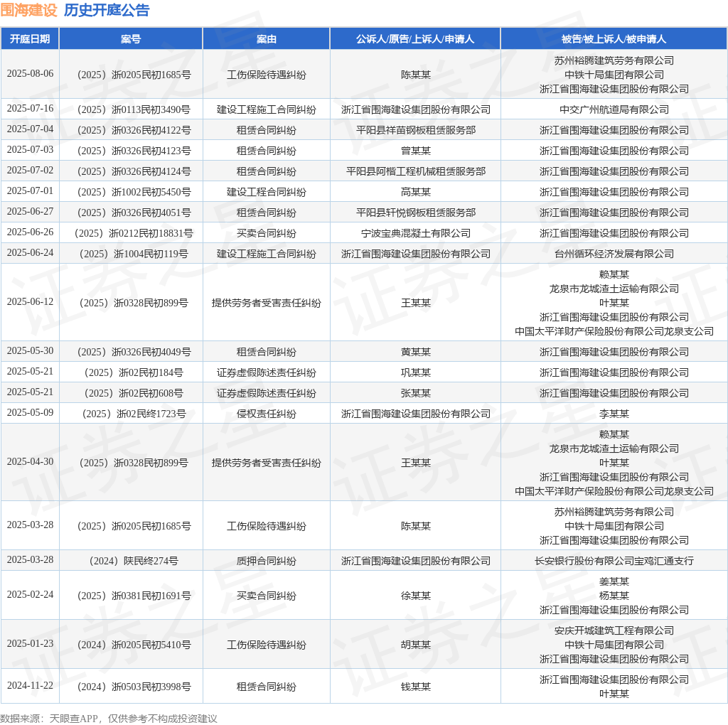Select the date 2025-05-30

pos(30,351)
